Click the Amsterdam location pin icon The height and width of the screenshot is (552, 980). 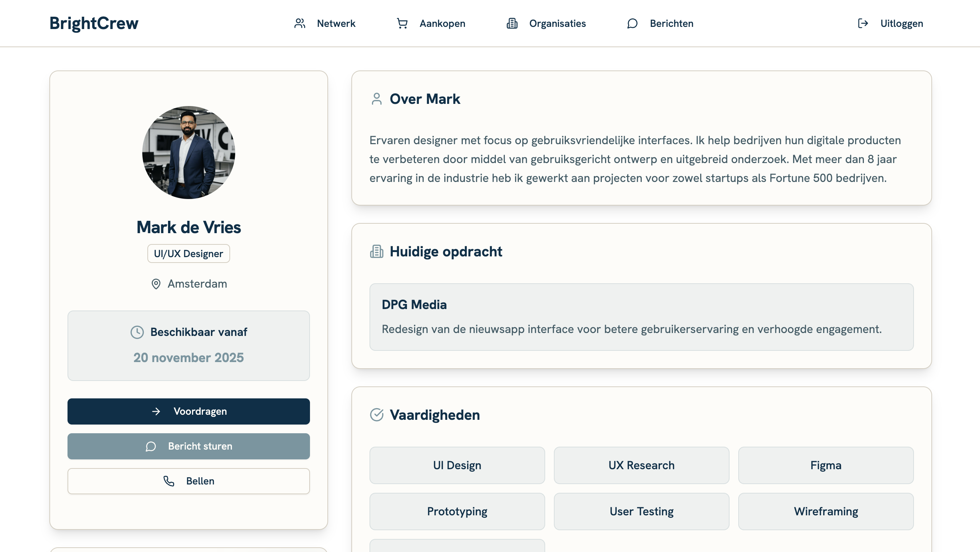(x=156, y=284)
